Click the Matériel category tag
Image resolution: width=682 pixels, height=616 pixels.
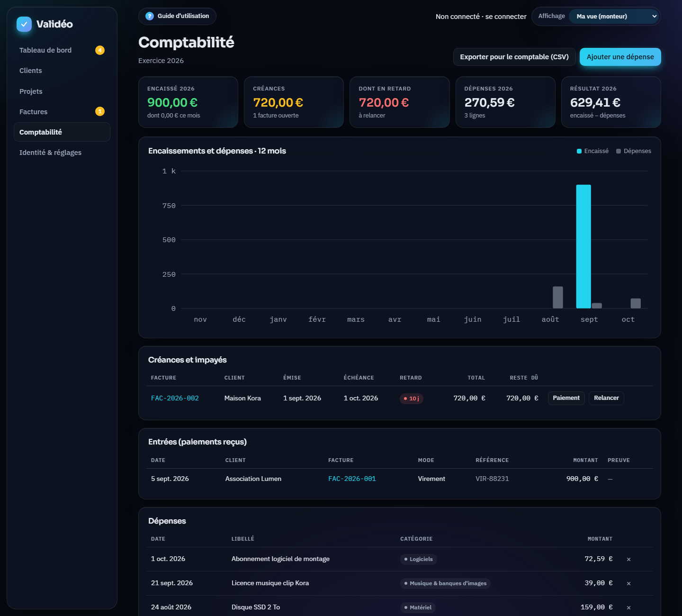tap(418, 607)
